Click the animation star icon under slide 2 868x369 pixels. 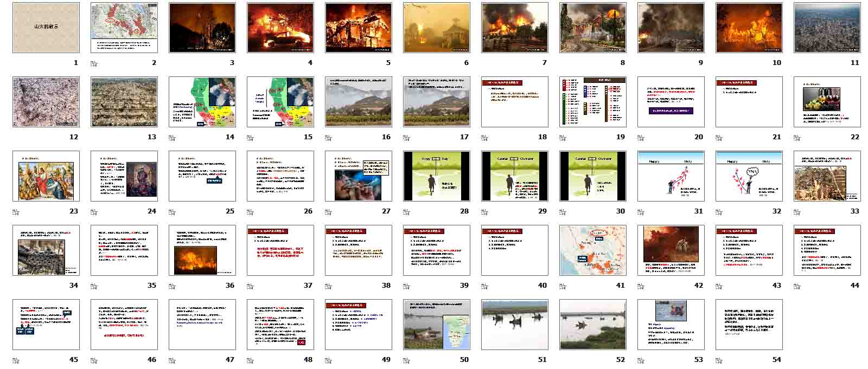(94, 62)
